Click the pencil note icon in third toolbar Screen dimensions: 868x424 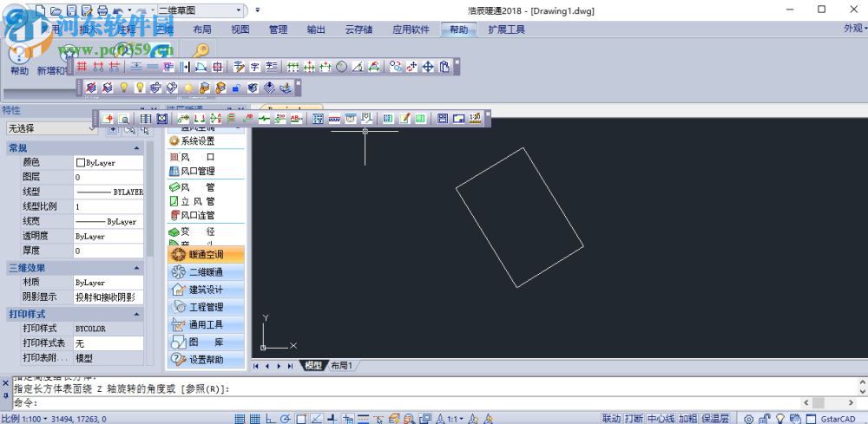click(404, 118)
